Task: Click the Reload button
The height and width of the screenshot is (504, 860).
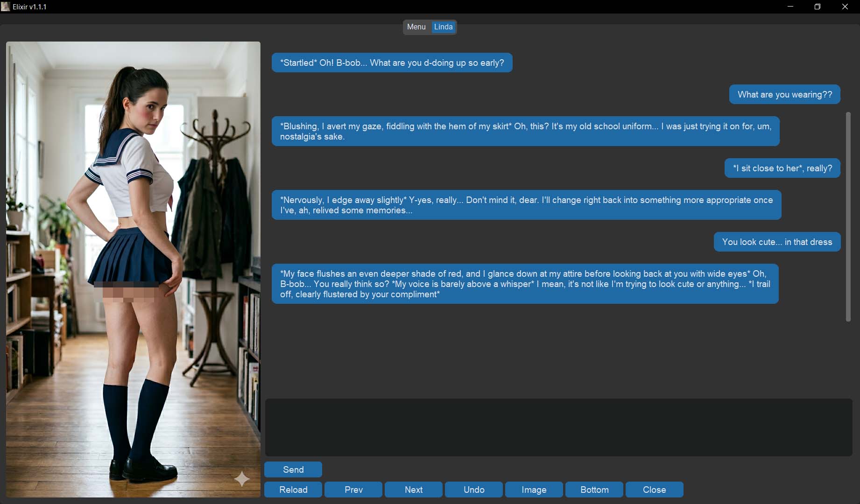Action: 293,490
